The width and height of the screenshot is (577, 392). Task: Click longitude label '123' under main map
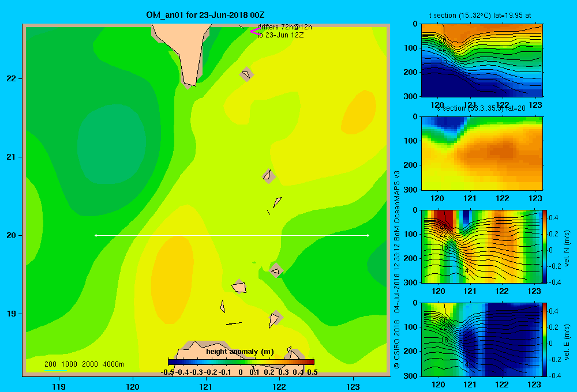point(353,387)
